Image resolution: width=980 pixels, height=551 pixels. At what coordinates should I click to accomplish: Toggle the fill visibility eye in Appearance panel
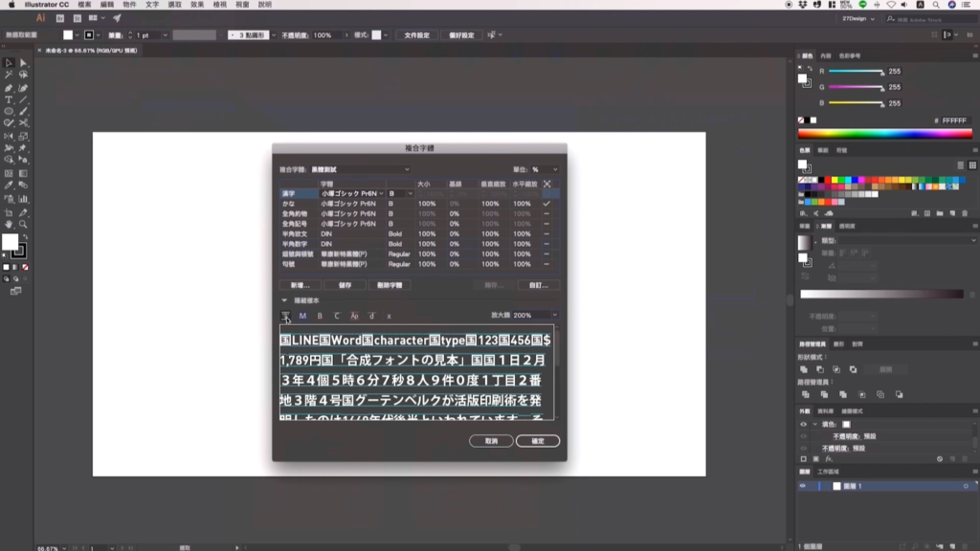point(803,424)
